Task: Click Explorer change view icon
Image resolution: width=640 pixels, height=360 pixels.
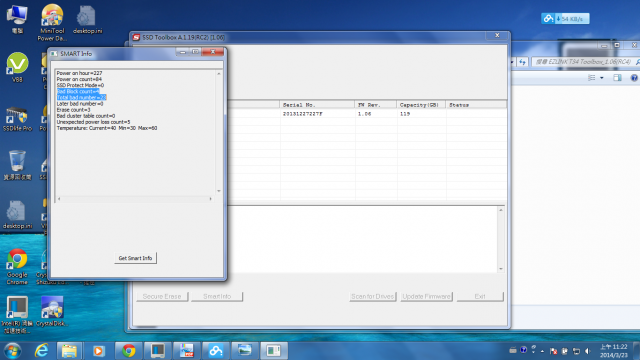Action: coord(591,78)
